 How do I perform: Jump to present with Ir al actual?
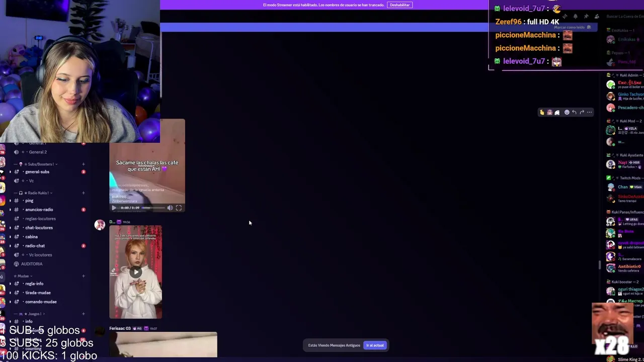[x=375, y=345]
